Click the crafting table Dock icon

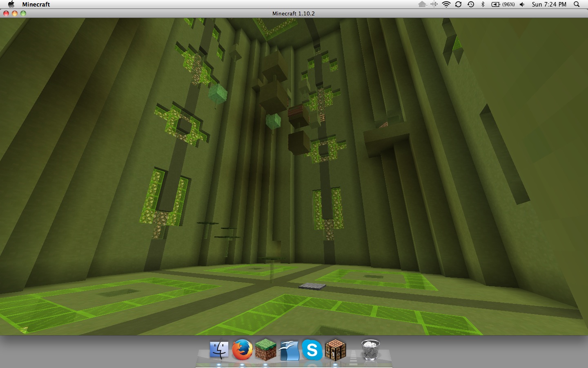click(336, 350)
